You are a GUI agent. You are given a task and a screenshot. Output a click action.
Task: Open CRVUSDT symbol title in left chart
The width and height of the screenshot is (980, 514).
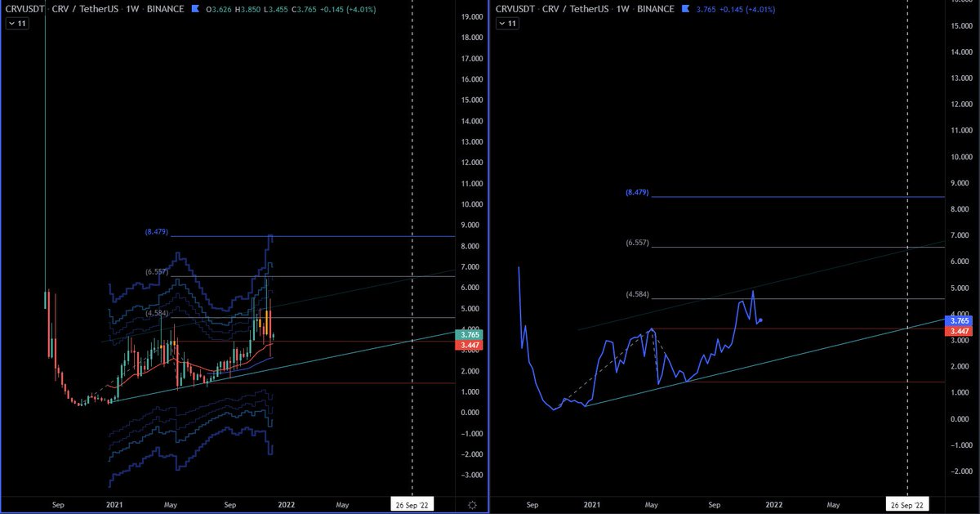[x=24, y=10]
